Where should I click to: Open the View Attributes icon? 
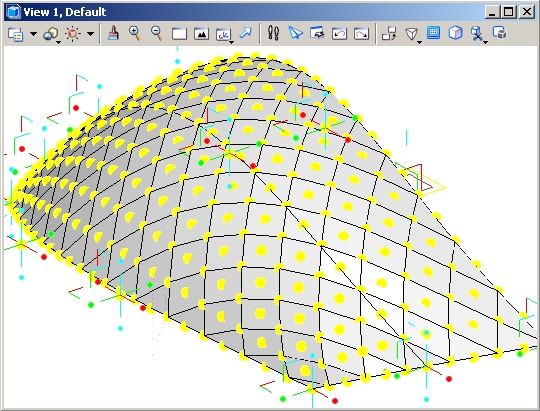pos(15,34)
